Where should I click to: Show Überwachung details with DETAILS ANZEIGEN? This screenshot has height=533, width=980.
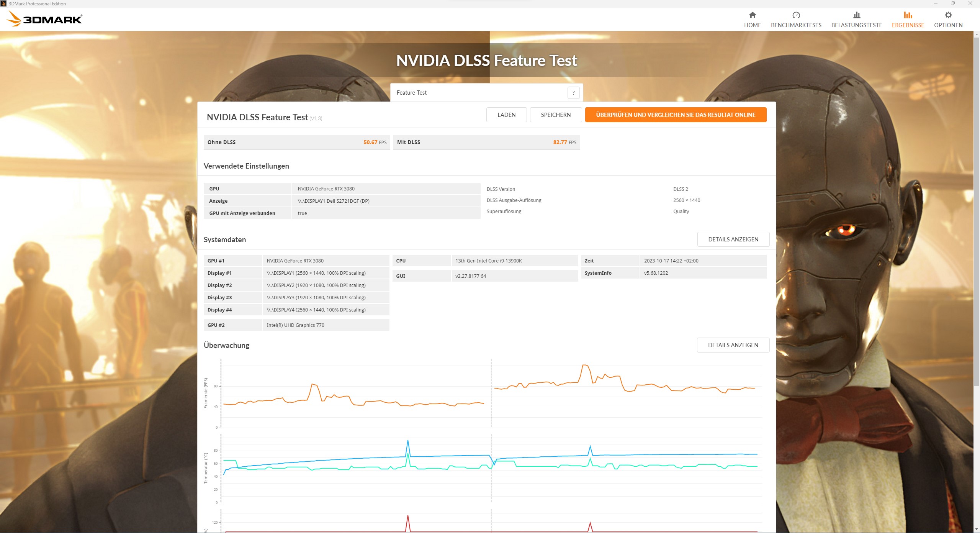(733, 345)
